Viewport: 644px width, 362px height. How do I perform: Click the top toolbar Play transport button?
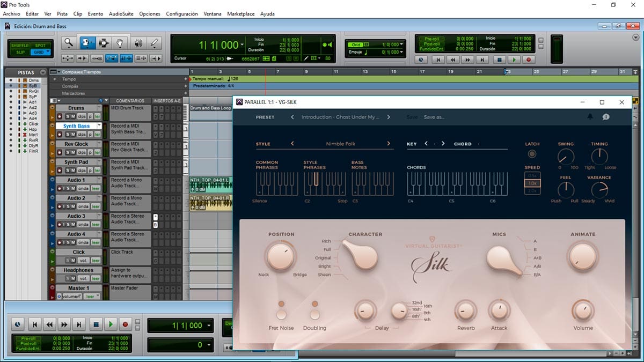point(514,60)
